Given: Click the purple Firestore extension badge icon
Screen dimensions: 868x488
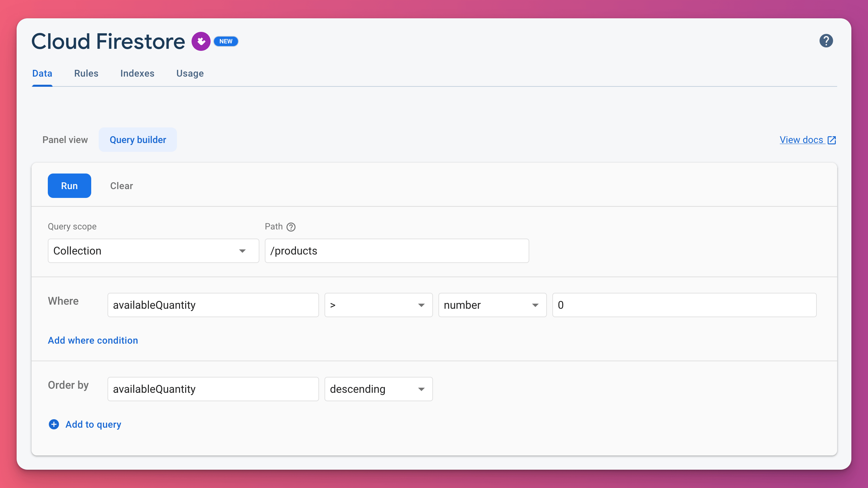Looking at the screenshot, I should tap(201, 41).
